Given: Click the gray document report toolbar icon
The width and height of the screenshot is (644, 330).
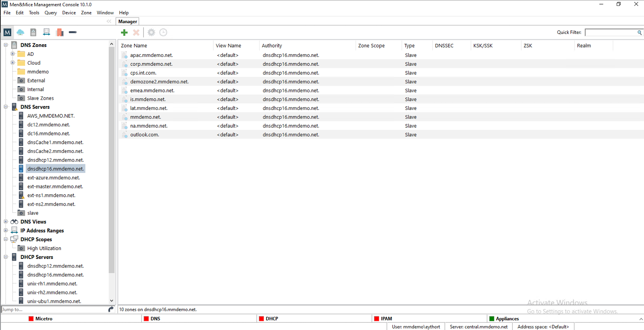Looking at the screenshot, I should (x=33, y=32).
